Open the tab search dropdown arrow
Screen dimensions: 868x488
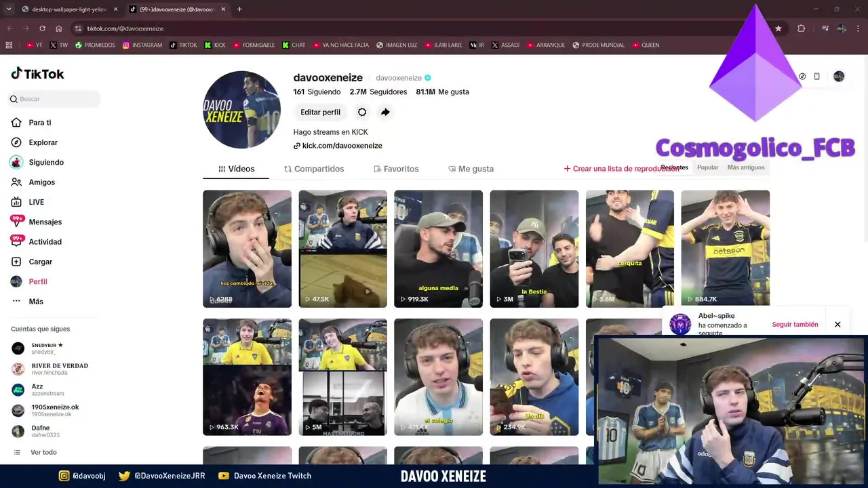8,9
